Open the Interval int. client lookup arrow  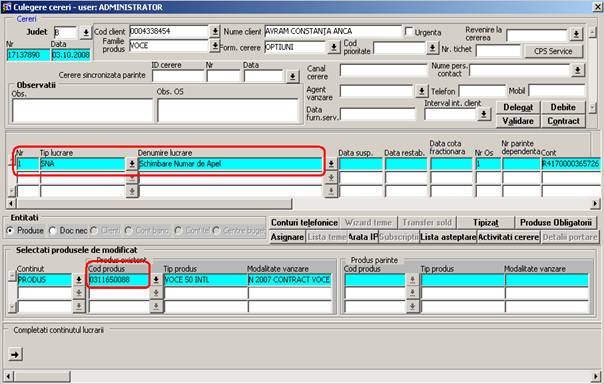point(483,114)
